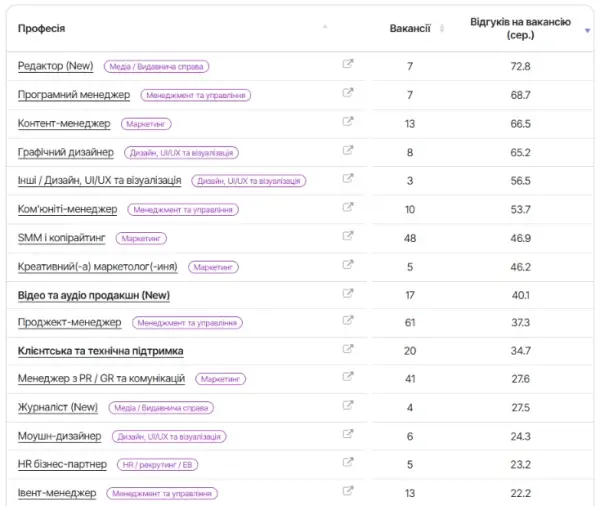
Task: Click Дизайн, UI/UX tag beside Графічний дизайнер
Action: point(181,153)
